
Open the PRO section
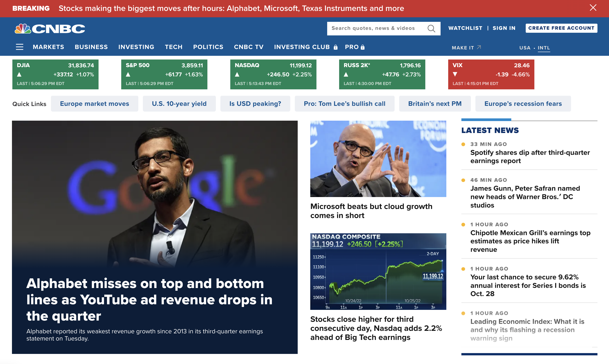click(x=352, y=47)
